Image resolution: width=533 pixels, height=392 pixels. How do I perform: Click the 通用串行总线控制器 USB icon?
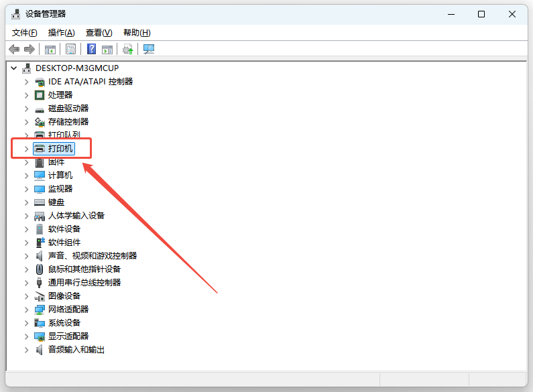coord(40,283)
